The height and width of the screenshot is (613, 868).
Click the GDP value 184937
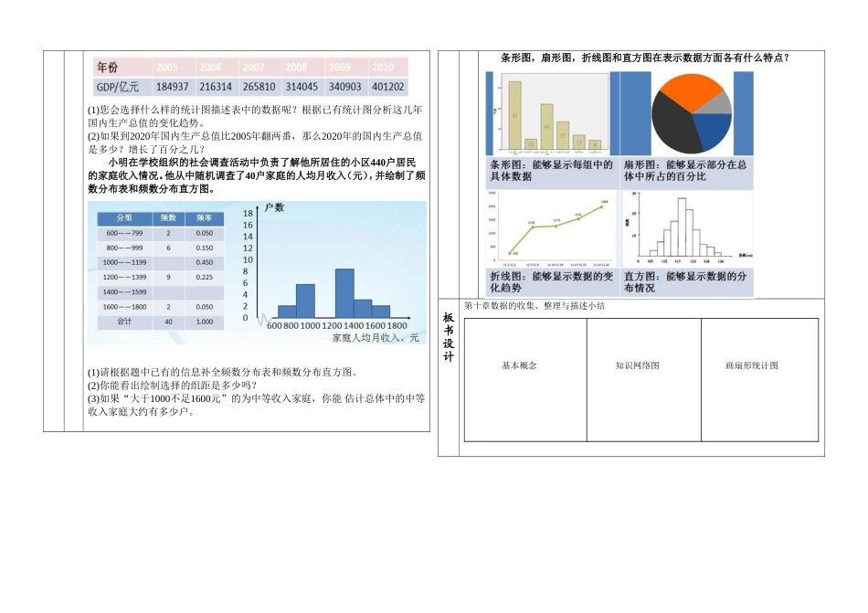coord(172,87)
